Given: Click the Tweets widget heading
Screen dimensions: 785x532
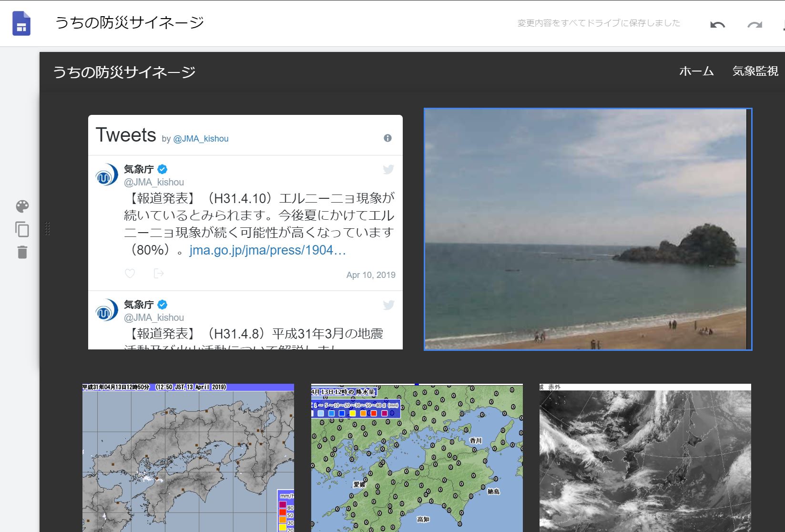Looking at the screenshot, I should click(126, 135).
